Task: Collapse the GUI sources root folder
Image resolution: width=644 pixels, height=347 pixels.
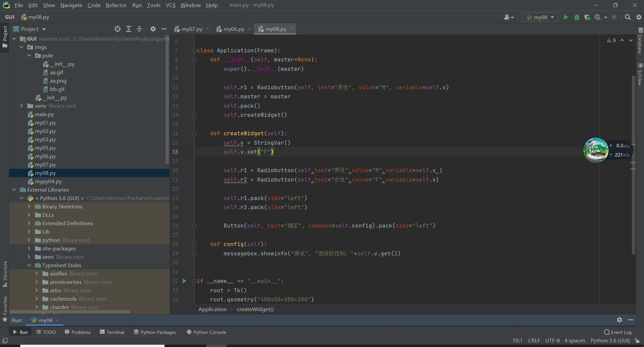Action: tap(14, 39)
